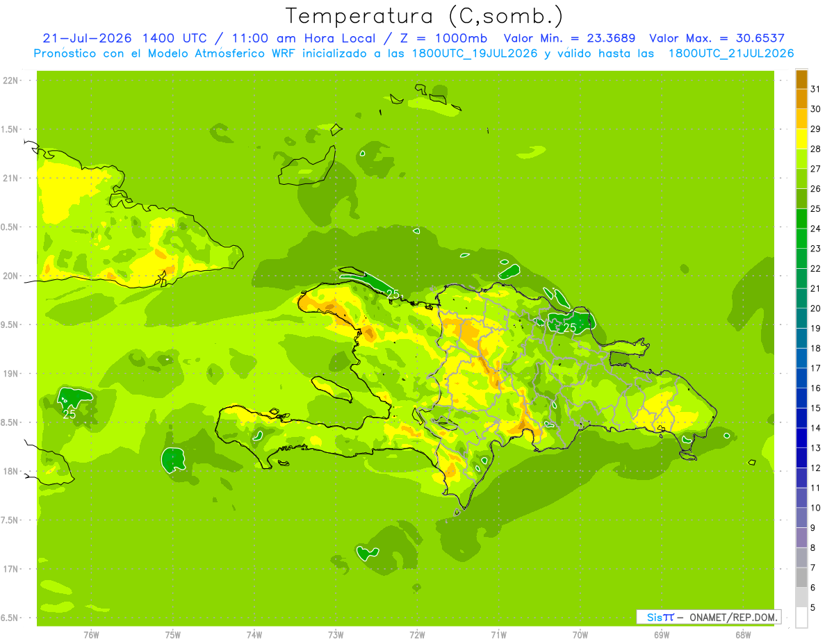The image size is (834, 644).
Task: Click the '74W' longitude label
Action: (x=254, y=635)
